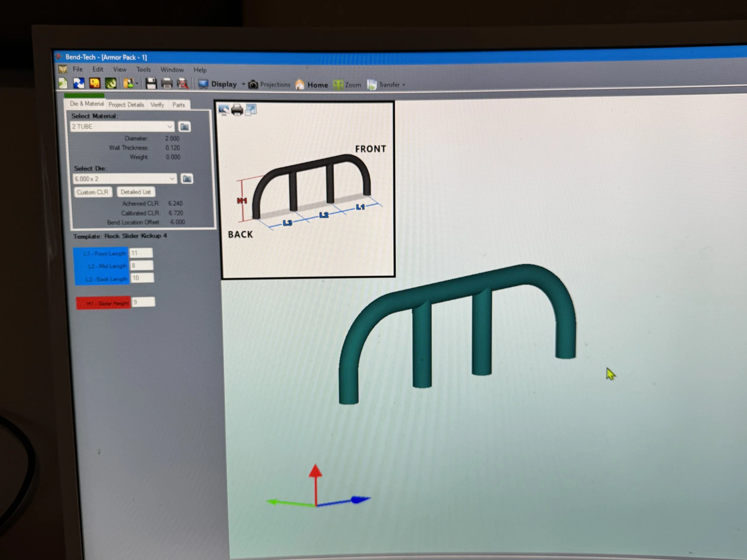Click the L3 - Back Length input field
Viewport: 747px width, 560px height.
[142, 278]
